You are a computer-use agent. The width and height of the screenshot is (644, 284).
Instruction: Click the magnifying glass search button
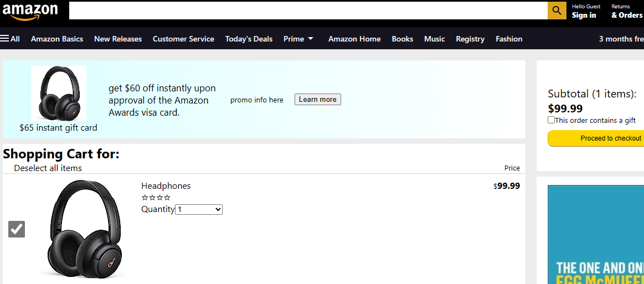[557, 11]
